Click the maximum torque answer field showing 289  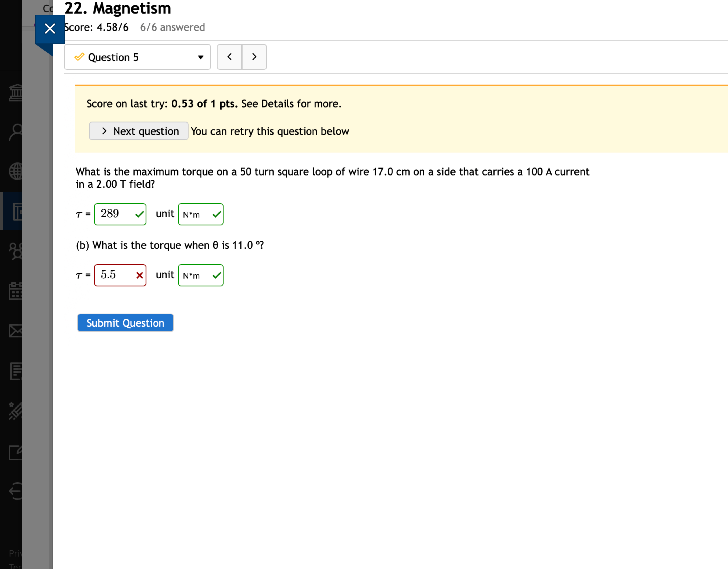tap(115, 214)
